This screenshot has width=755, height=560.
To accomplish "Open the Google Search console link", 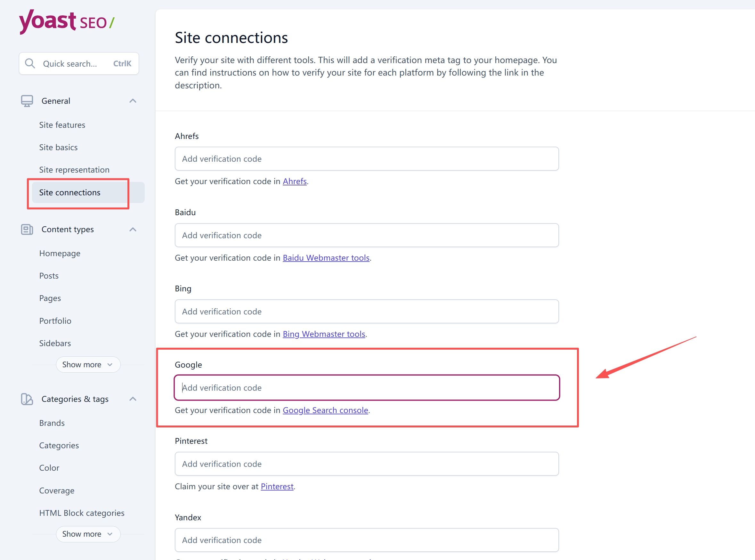I will click(x=325, y=410).
